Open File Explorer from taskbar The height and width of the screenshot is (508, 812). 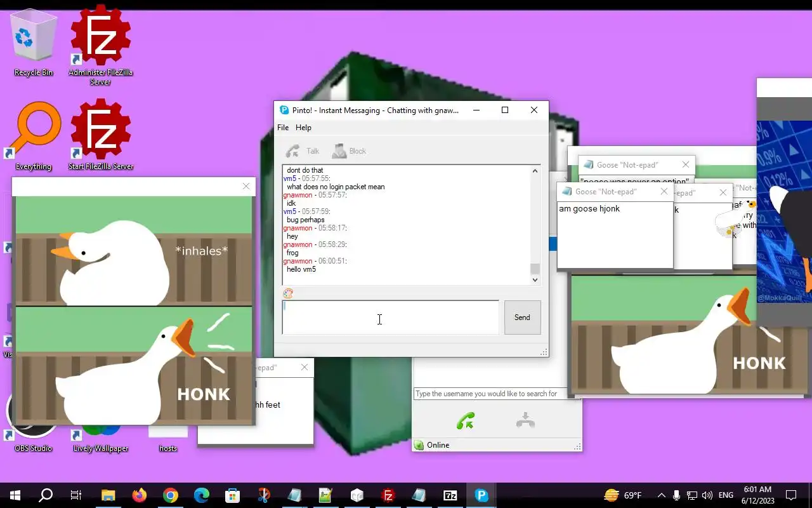click(108, 495)
